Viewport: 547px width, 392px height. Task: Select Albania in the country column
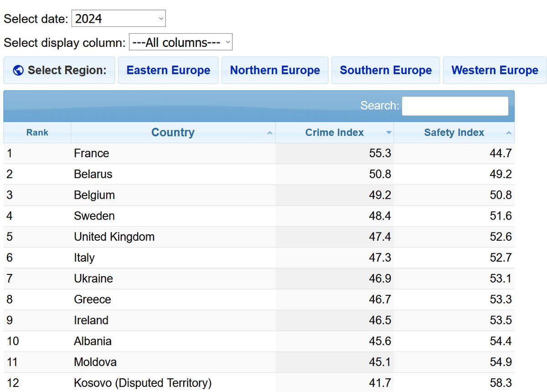pos(93,341)
